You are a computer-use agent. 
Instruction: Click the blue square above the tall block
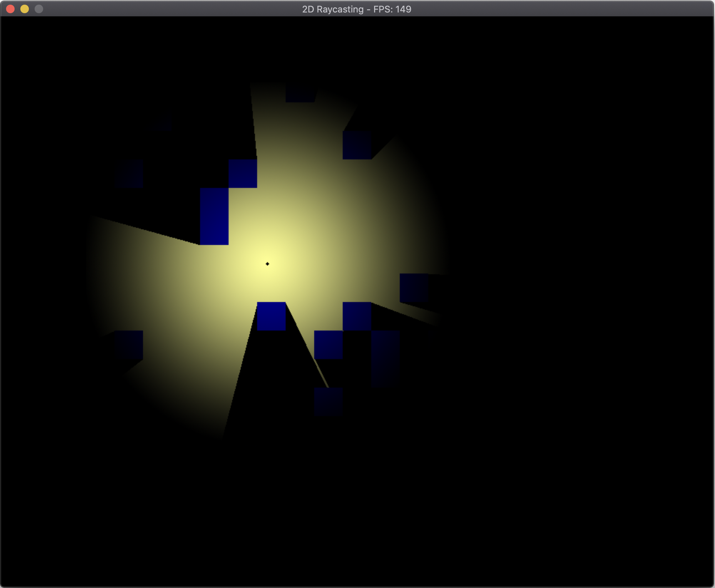pos(242,174)
